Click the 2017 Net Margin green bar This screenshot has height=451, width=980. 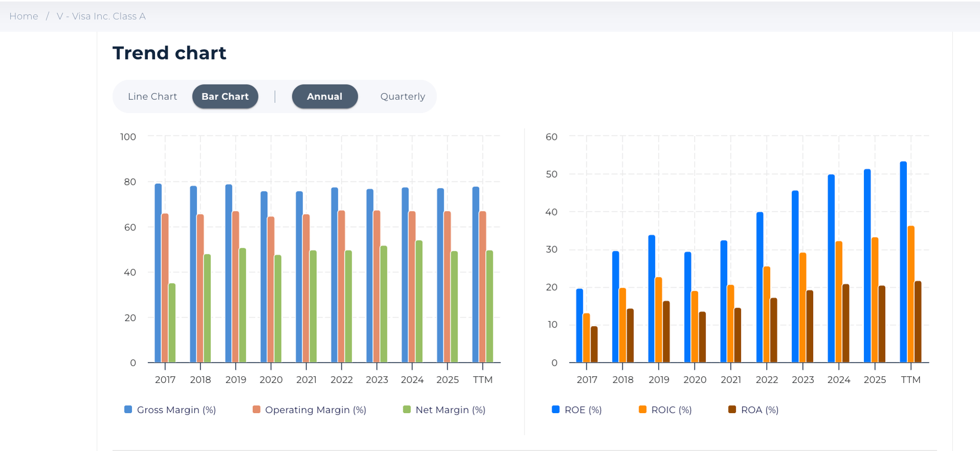point(172,324)
